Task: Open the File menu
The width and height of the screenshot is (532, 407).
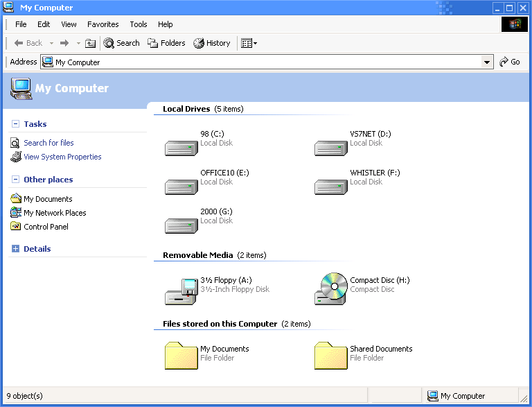Action: point(21,24)
